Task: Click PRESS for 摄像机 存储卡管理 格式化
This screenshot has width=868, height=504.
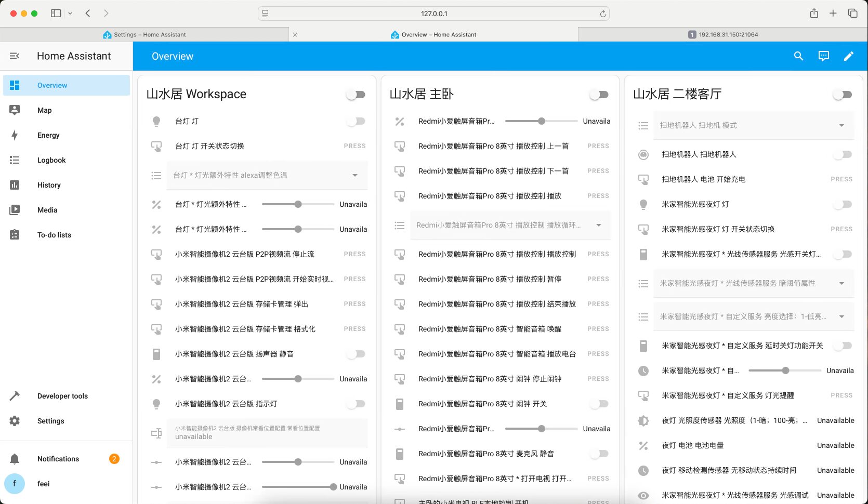Action: (x=355, y=329)
